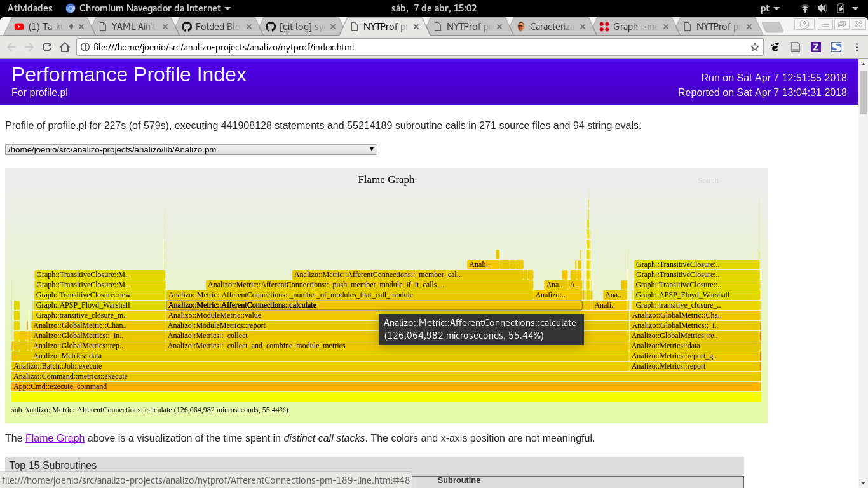The height and width of the screenshot is (488, 868).
Task: Click the home button in the toolbar
Action: [64, 47]
